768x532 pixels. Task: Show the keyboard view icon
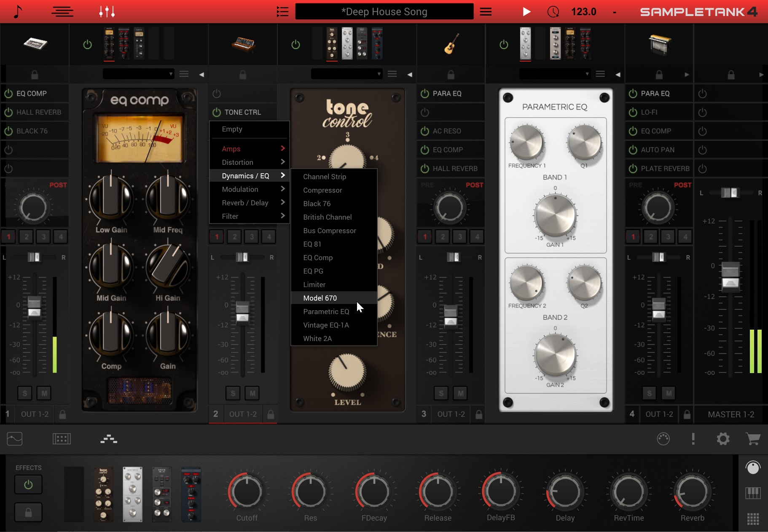pos(753,493)
